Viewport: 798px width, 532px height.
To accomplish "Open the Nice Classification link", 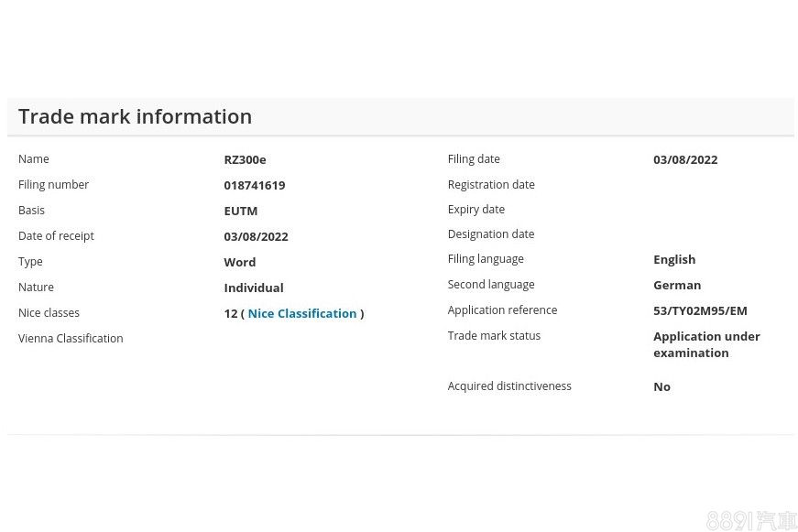I will coord(301,313).
